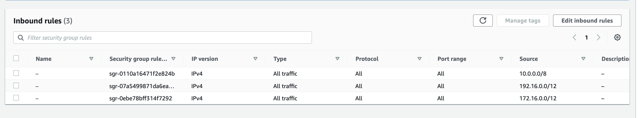Sort by Name column arrow
This screenshot has height=118, width=644.
tap(91, 59)
